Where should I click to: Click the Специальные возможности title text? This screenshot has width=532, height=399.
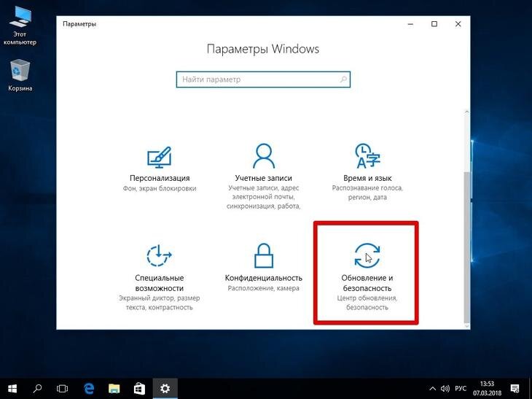pos(159,283)
